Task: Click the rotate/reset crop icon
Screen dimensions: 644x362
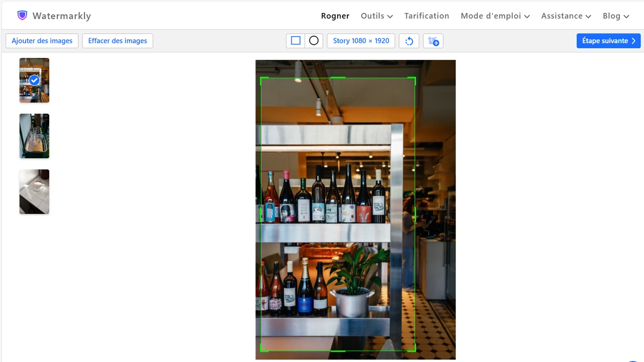Action: point(409,41)
